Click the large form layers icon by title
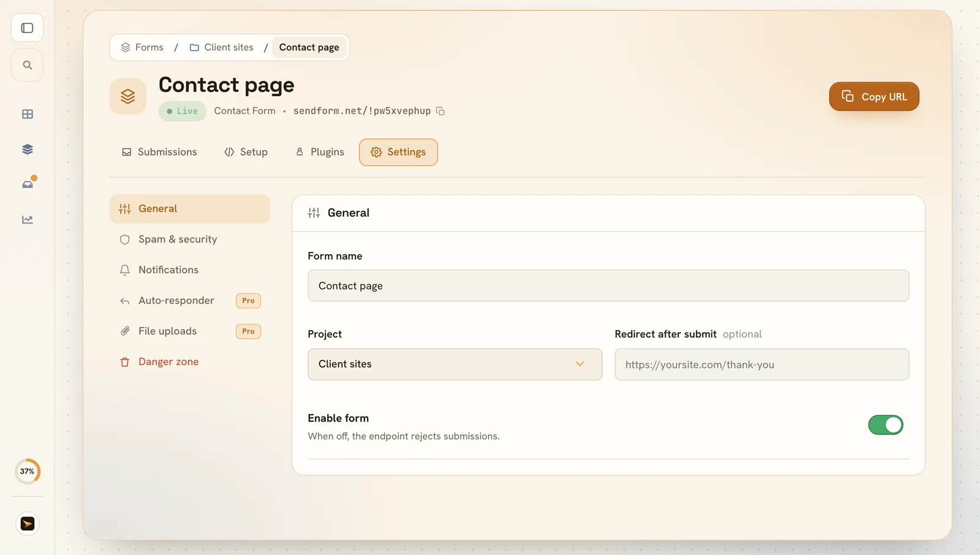This screenshot has width=980, height=555. click(127, 96)
